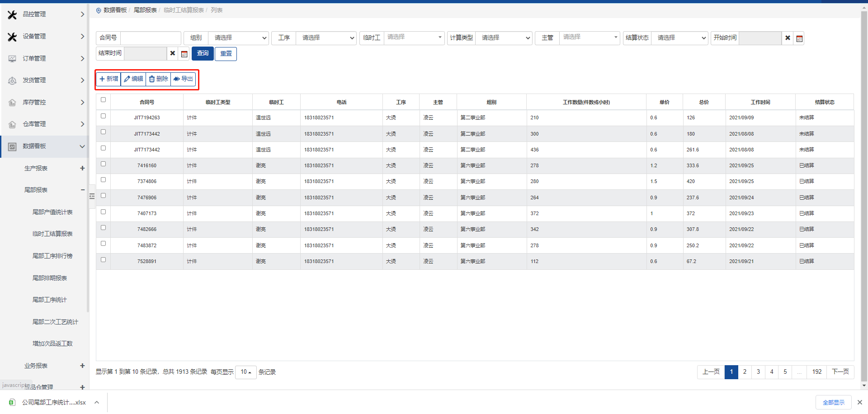
Task: Click the sidebar collapse handle icon
Action: point(92,196)
